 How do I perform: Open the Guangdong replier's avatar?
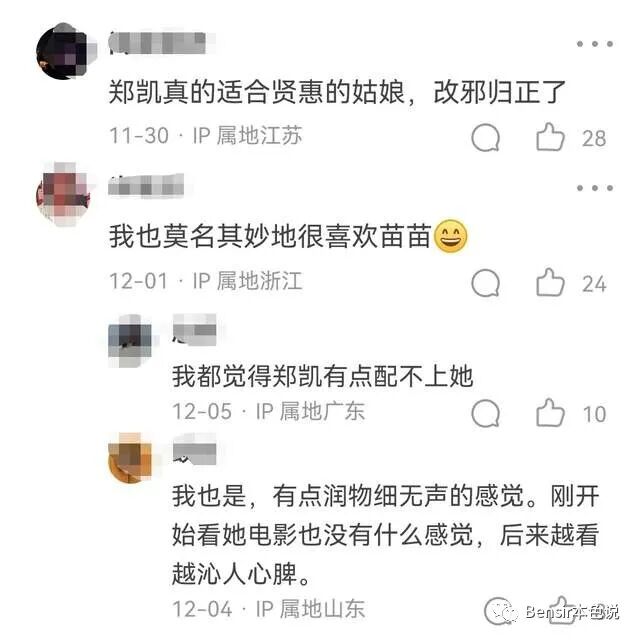pos(129,341)
